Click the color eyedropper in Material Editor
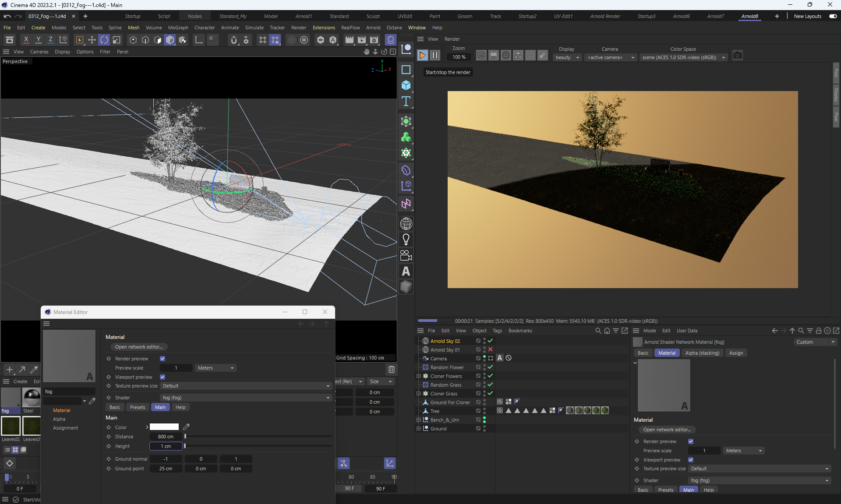The image size is (841, 504). tap(186, 427)
